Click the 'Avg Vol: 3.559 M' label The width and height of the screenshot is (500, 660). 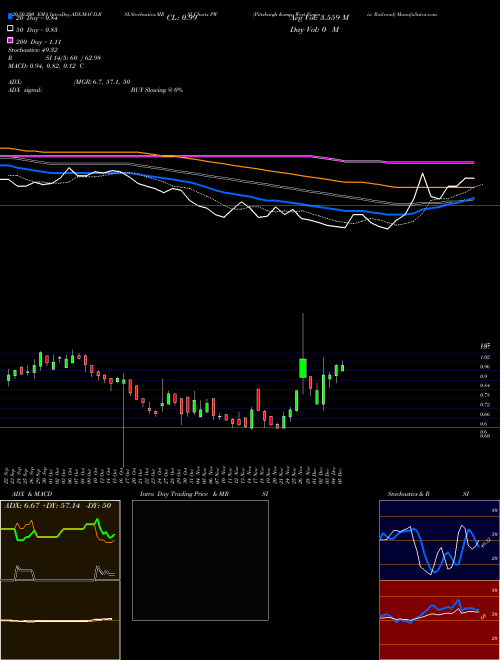[x=319, y=18]
